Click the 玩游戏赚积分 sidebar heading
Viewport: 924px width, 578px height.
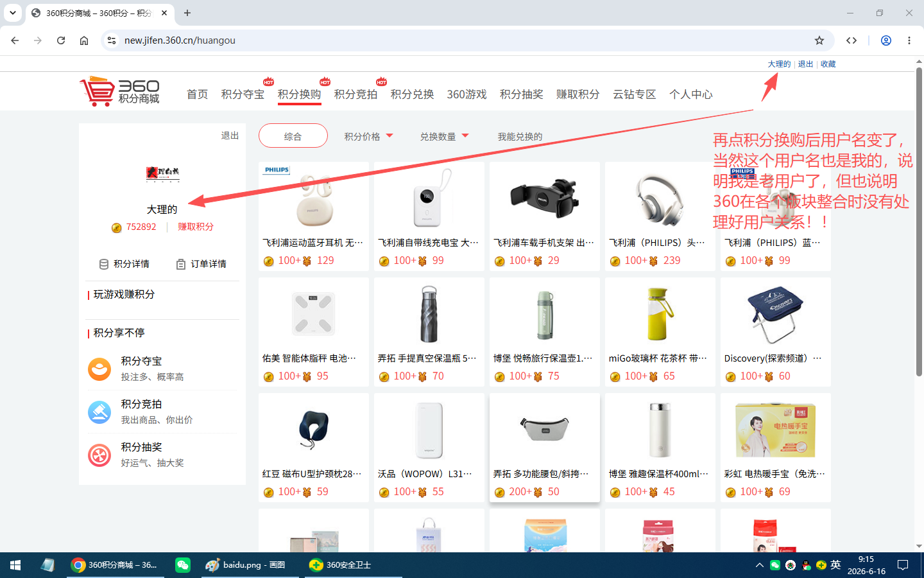click(124, 294)
